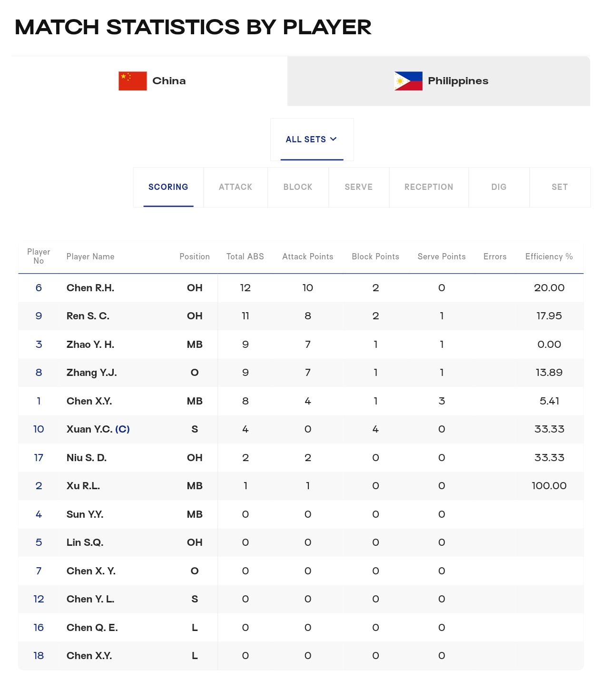601x700 pixels.
Task: Click player name Xuan Y.C. (C)
Action: pyautogui.click(x=98, y=429)
